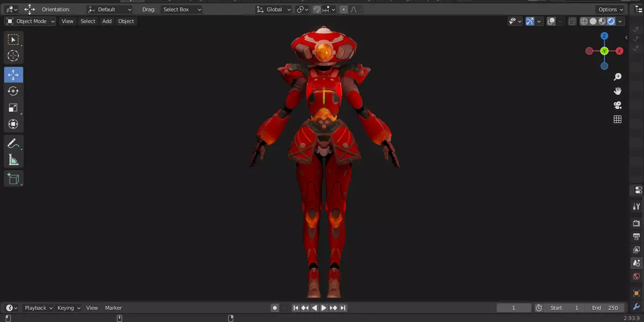Open the snapping options dropdown

pos(329,9)
